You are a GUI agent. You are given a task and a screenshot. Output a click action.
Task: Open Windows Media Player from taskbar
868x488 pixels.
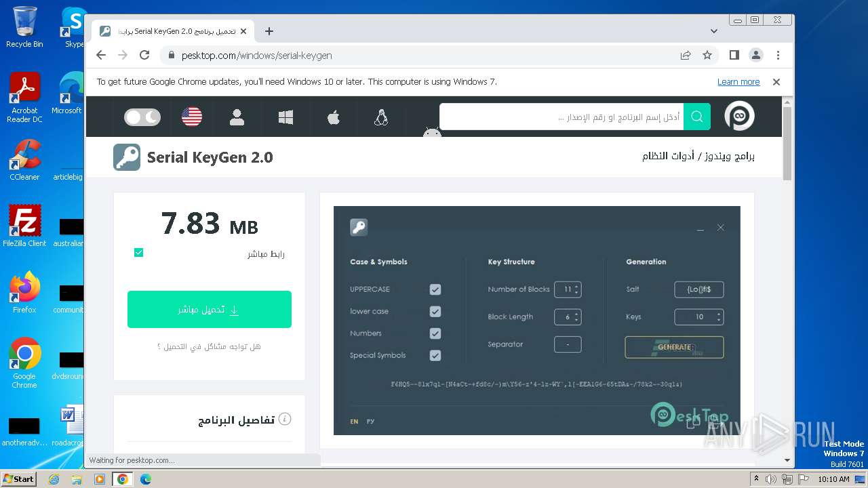(x=100, y=479)
